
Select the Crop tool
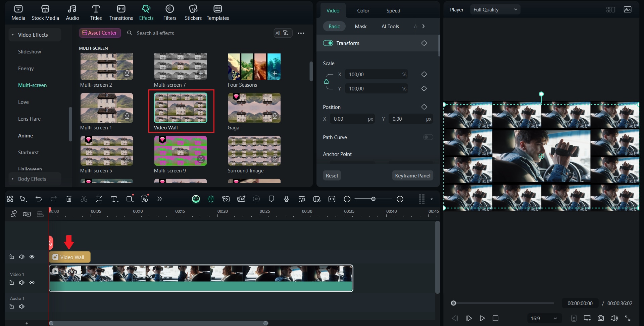tap(99, 199)
